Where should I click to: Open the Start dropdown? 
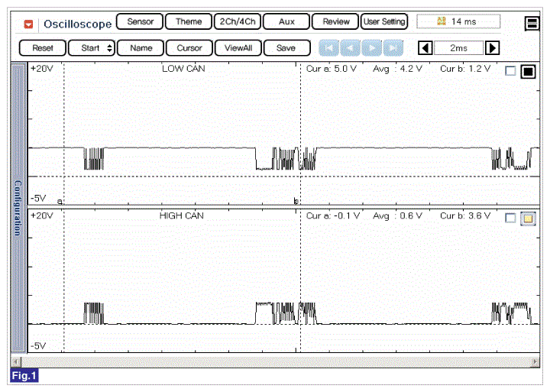coord(91,48)
